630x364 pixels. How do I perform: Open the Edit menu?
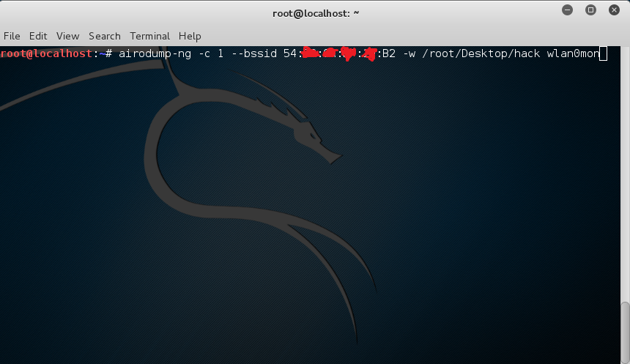[x=38, y=36]
